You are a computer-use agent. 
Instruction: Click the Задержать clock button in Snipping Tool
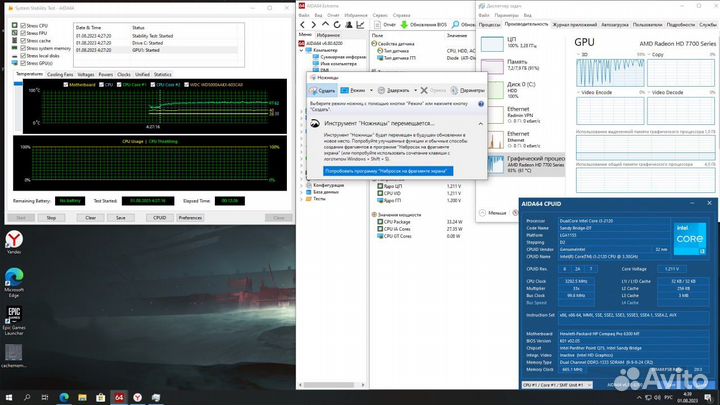[394, 90]
